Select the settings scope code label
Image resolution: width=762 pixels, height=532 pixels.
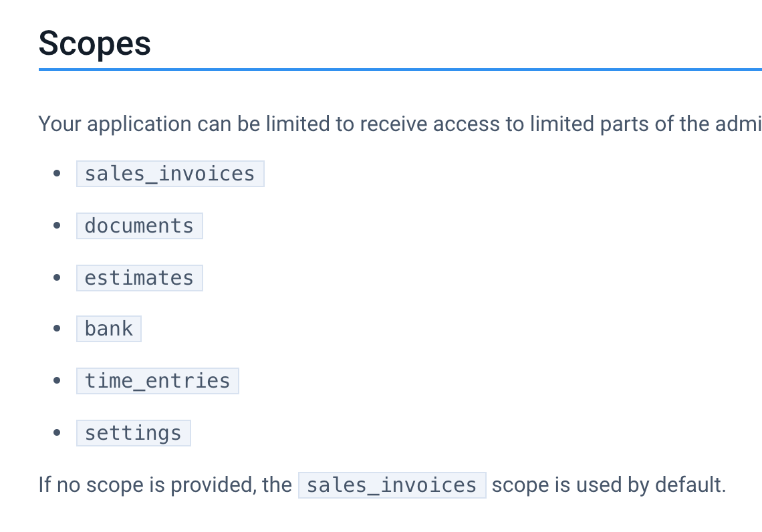(x=134, y=433)
